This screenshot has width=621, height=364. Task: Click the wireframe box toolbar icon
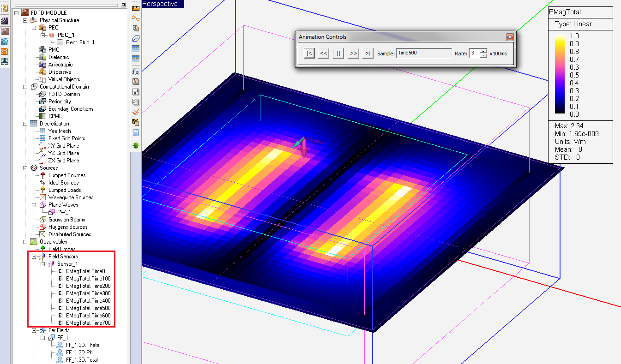[x=136, y=39]
